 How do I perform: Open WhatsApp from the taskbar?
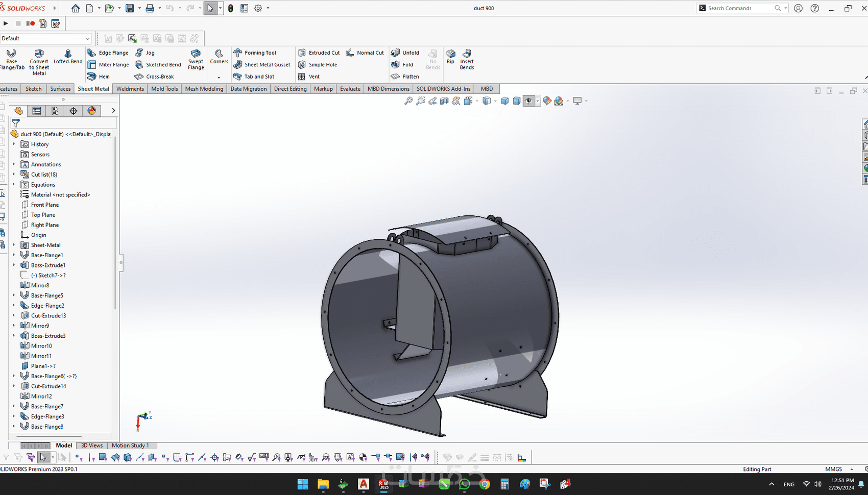464,484
